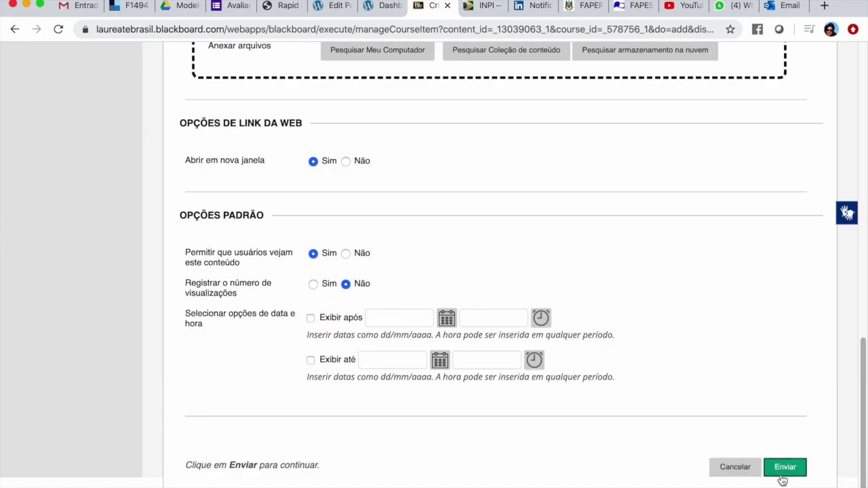
Task: Select Não for Registrar número de visualizações
Action: click(346, 284)
